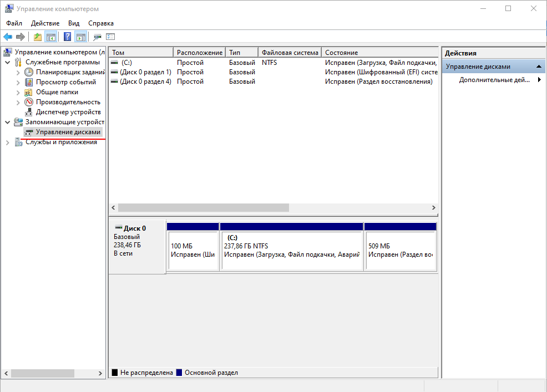Open the Дополнительные действия submenu arrow

539,79
